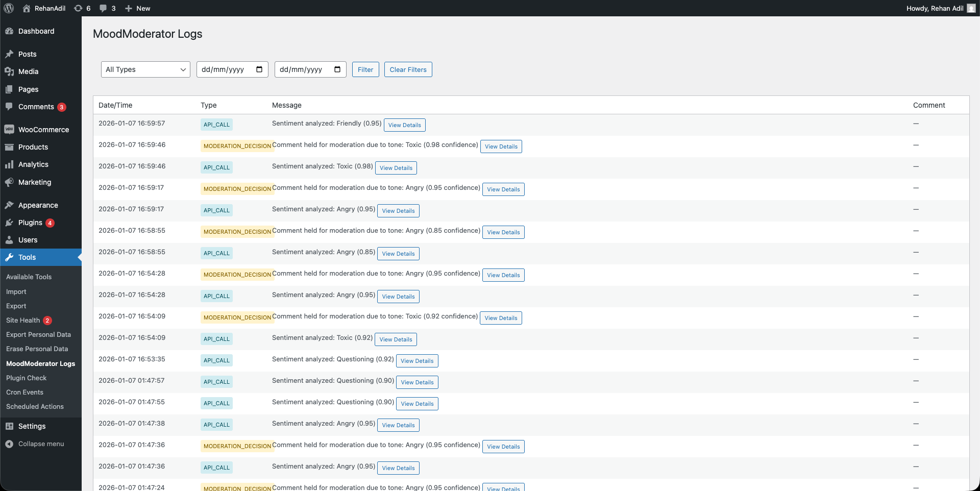
Task: Open the Media library icon in sidebar
Action: (10, 71)
